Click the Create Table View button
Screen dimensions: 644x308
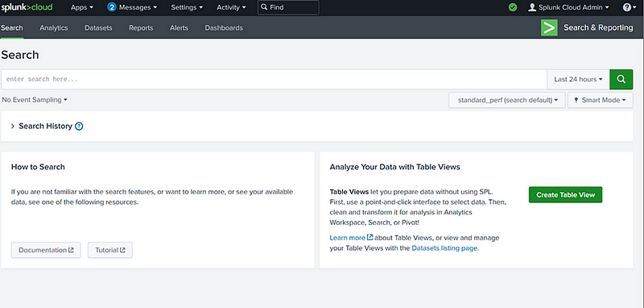tap(566, 195)
